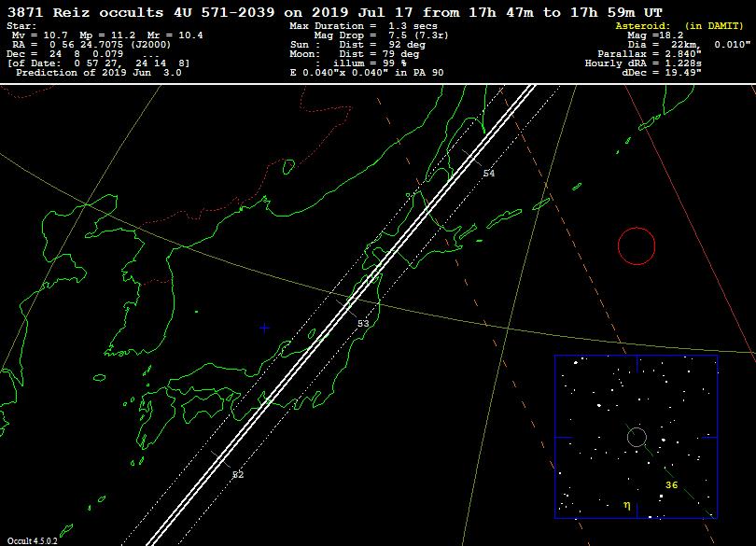Click the 'Dia = 22km, 0.010"' asteroid line
Screen dimensions: 756x546
point(690,45)
